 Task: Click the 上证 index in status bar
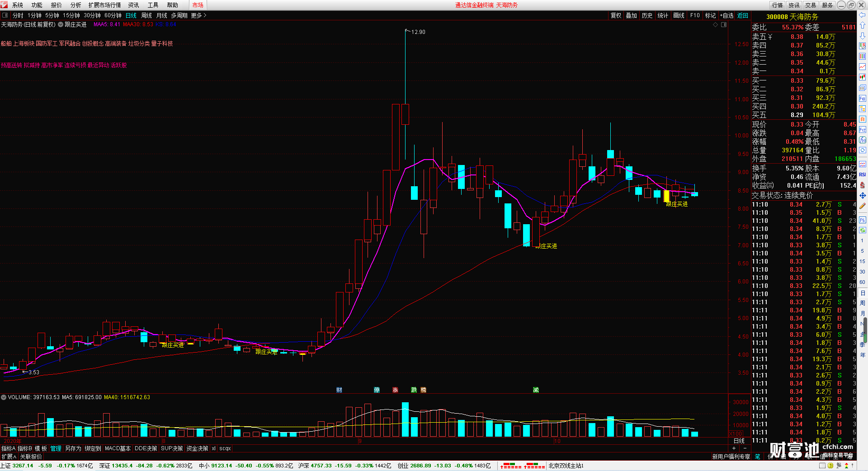[x=47, y=466]
